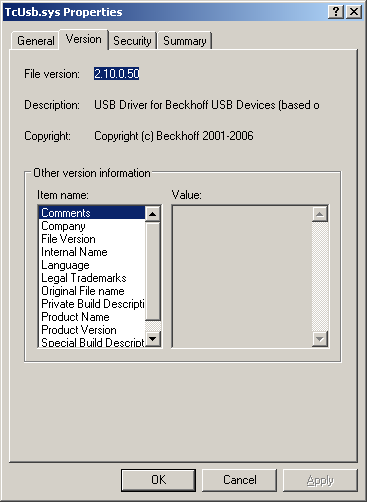Switch to the Security tab
Image resolution: width=367 pixels, height=502 pixels.
132,41
